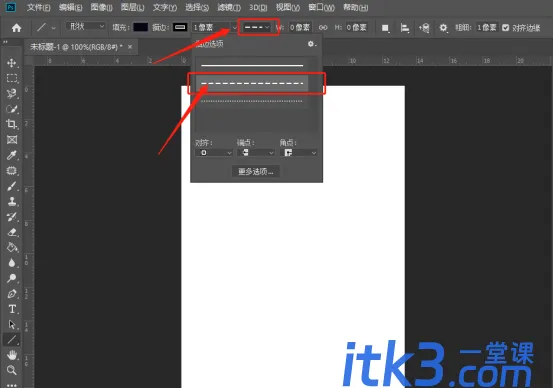The image size is (554, 388).
Task: Open the 形状 tool mode dropdown
Action: pos(86,27)
